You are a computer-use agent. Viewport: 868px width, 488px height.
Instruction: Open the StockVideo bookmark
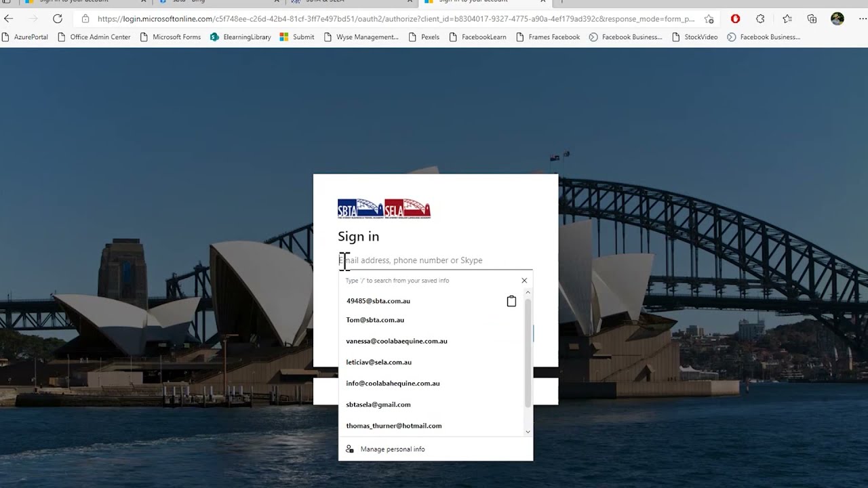click(695, 37)
